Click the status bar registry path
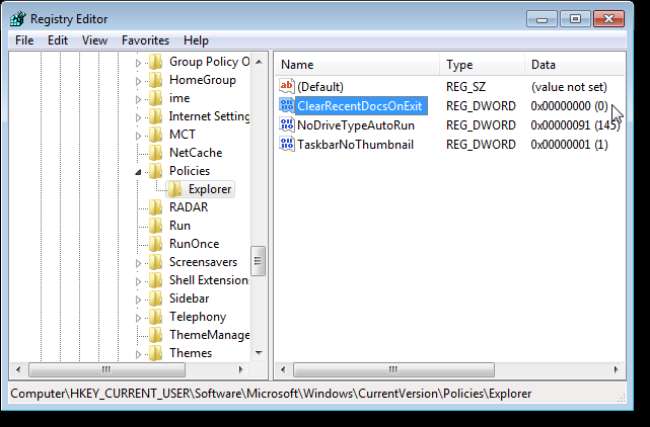650x427 pixels. pos(271,393)
